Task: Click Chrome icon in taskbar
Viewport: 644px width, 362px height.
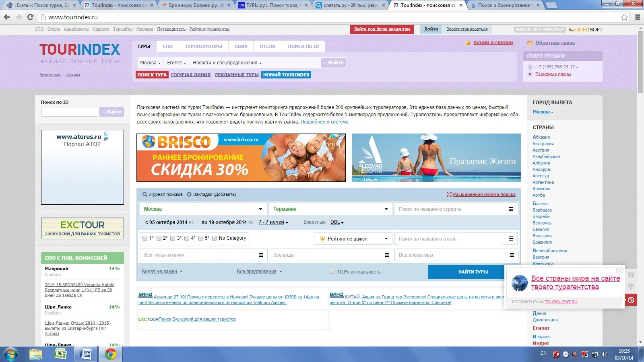Action: [x=110, y=354]
